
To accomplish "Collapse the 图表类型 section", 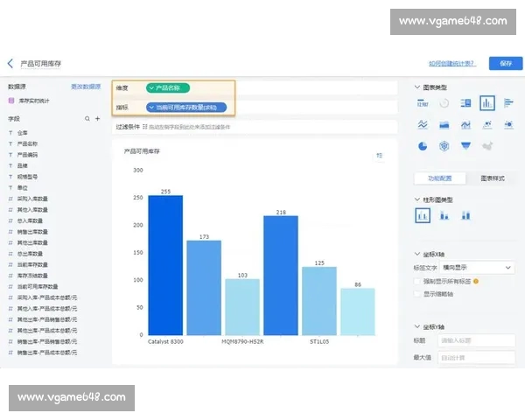I will [416, 87].
